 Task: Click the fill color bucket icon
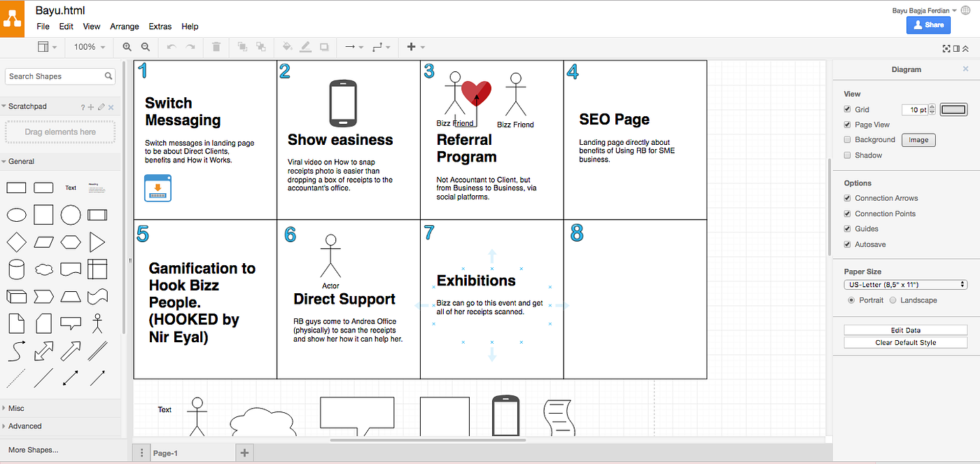(x=287, y=47)
